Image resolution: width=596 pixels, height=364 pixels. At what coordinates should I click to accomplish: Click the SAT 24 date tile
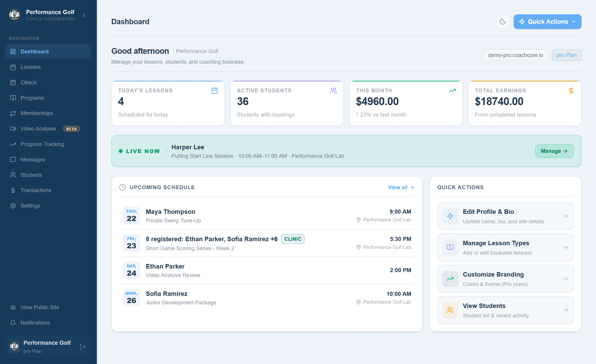pyautogui.click(x=131, y=271)
